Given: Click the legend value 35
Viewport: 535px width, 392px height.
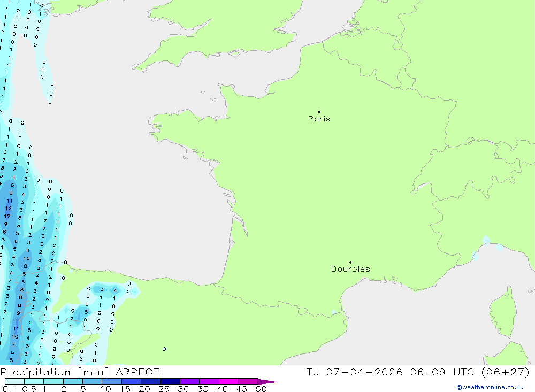Looking at the screenshot, I should point(203,389).
